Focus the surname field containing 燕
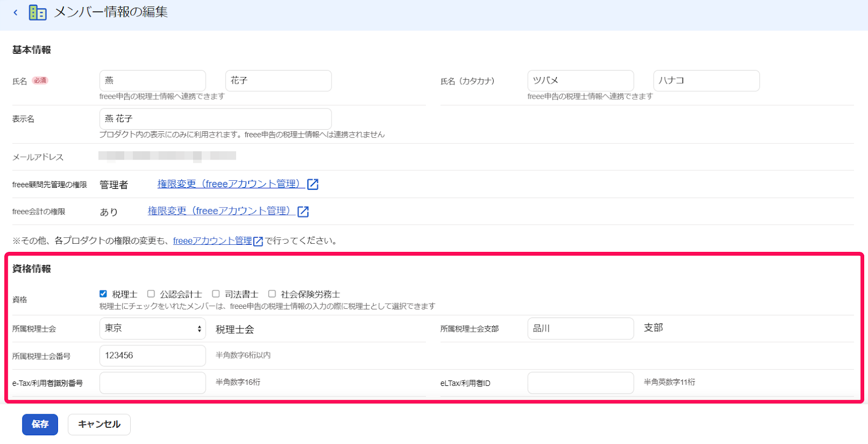The height and width of the screenshot is (444, 868). (152, 80)
